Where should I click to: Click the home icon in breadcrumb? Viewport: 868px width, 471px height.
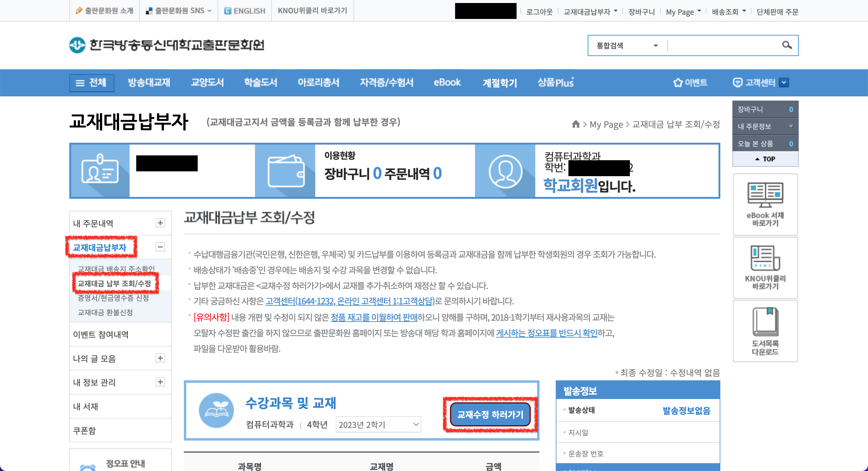(x=576, y=124)
